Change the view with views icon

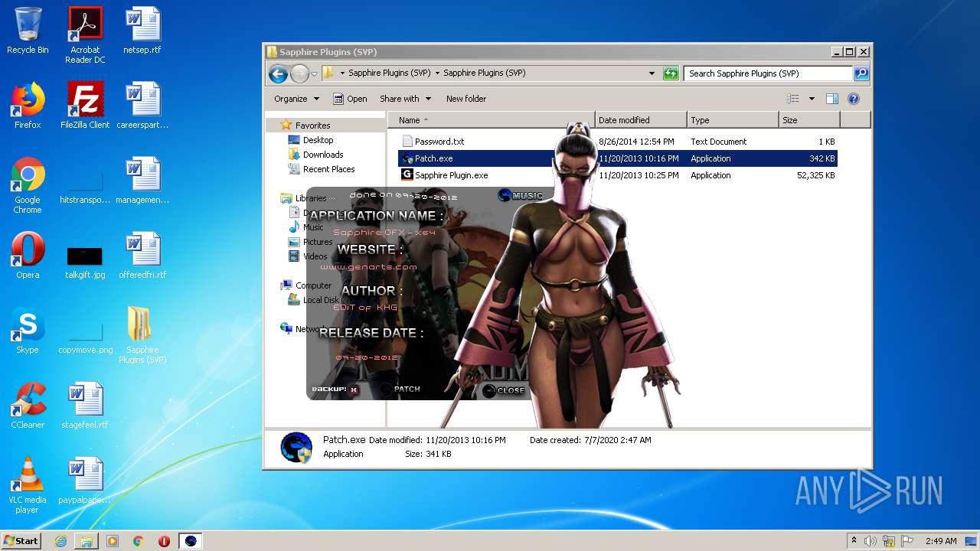pos(793,99)
